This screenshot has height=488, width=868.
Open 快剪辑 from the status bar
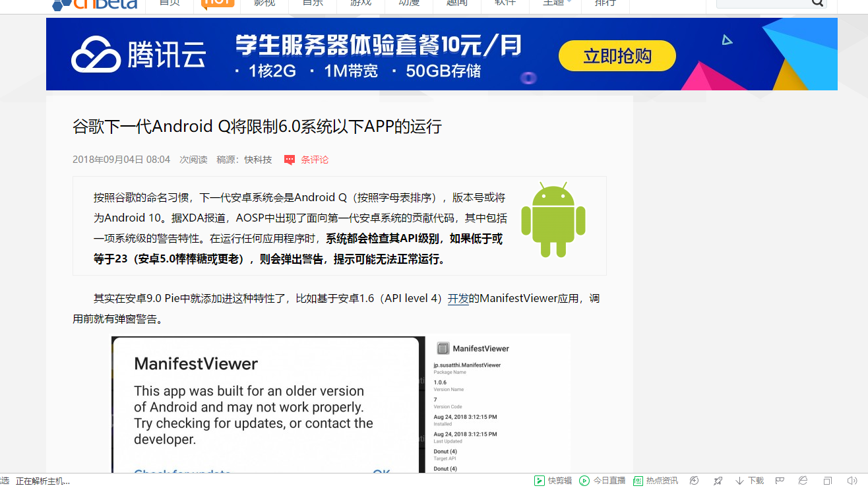553,481
